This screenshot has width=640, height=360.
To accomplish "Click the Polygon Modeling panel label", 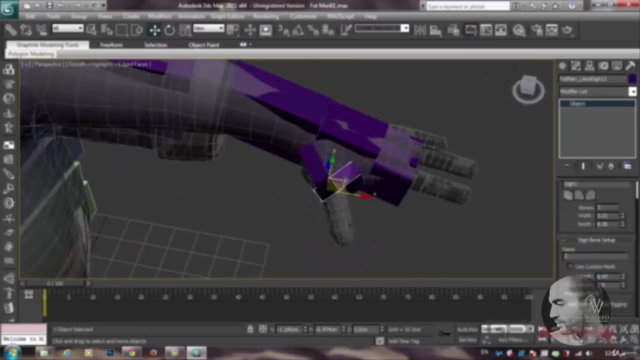I will click(x=31, y=54).
